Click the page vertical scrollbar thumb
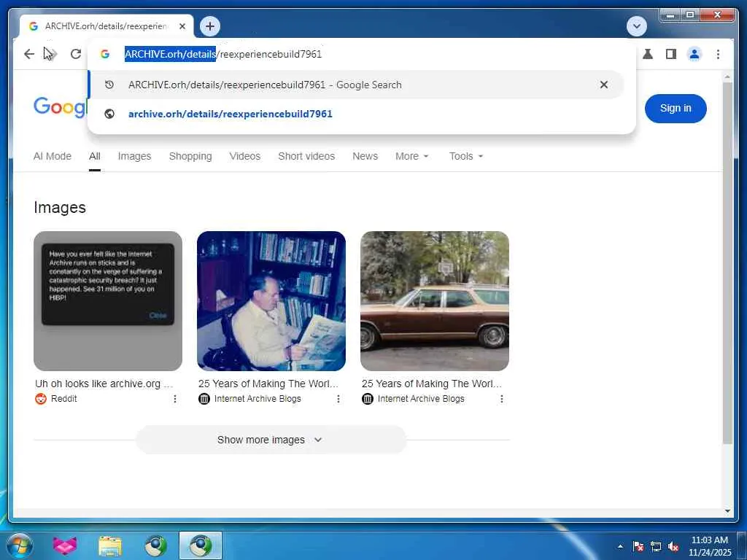The image size is (747, 560). pyautogui.click(x=727, y=263)
